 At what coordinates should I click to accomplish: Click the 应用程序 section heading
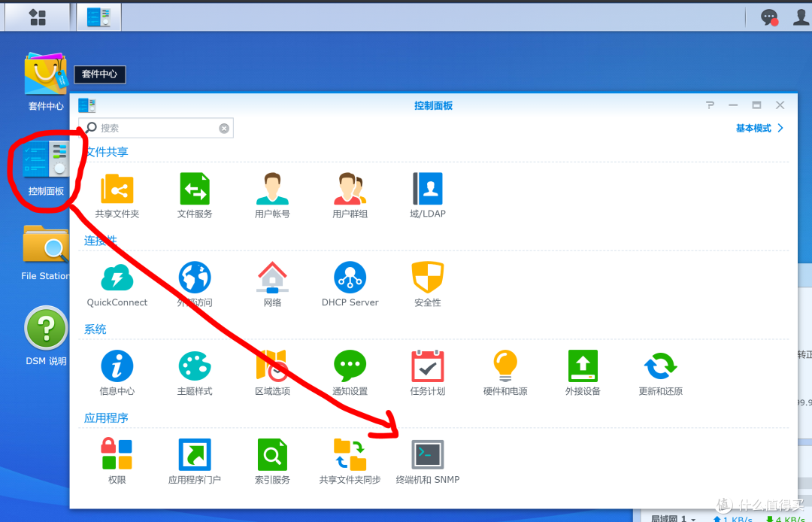click(x=106, y=418)
